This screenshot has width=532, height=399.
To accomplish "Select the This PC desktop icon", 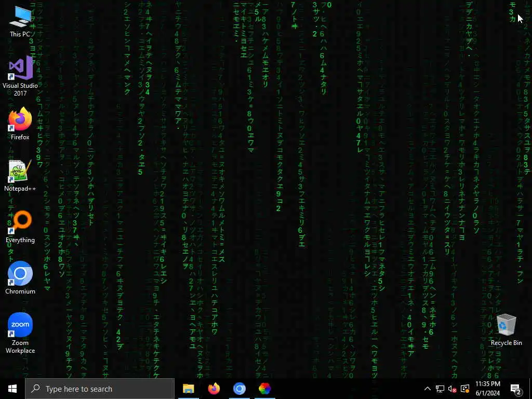I will coord(20,21).
